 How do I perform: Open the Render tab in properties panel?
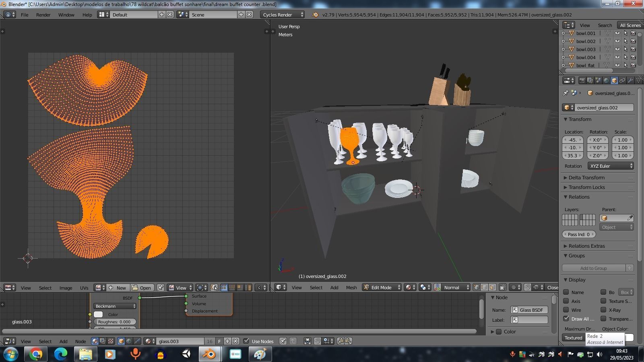[582, 80]
